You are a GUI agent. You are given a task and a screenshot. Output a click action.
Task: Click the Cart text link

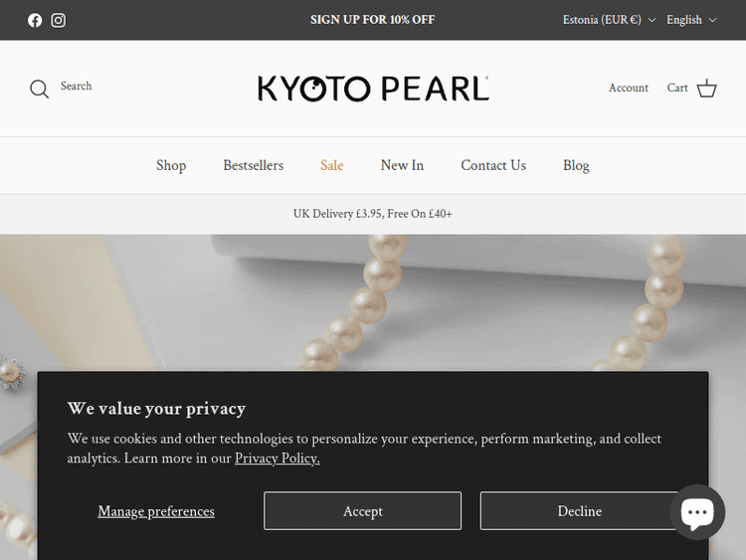click(x=677, y=88)
